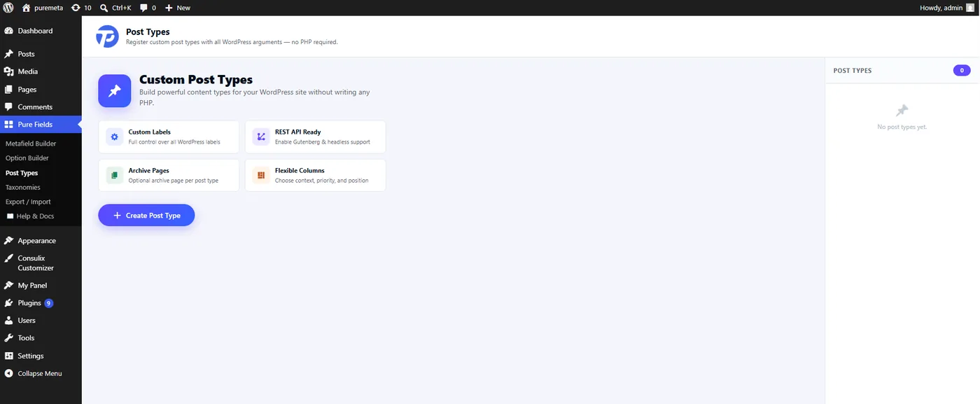This screenshot has height=404, width=980.
Task: Open the puremeta site home link
Action: coord(43,8)
